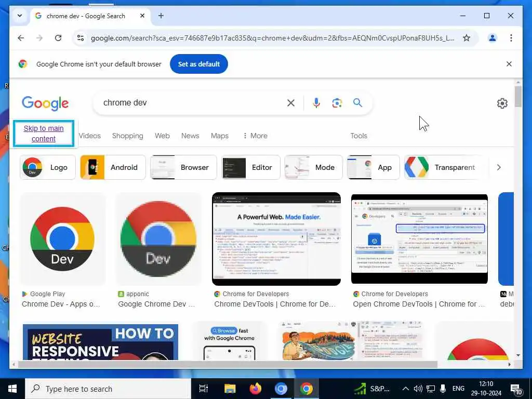Start voice search with microphone icon
The height and width of the screenshot is (399, 532).
316,103
